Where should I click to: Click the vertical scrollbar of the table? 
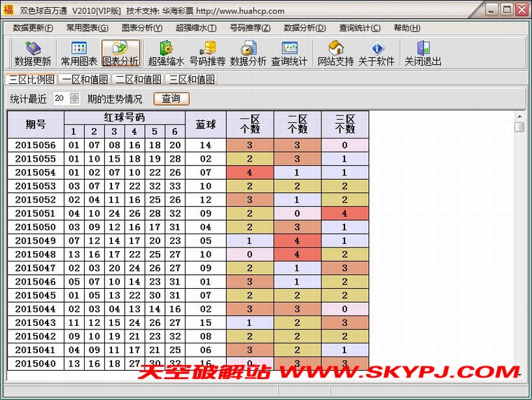pyautogui.click(x=519, y=245)
